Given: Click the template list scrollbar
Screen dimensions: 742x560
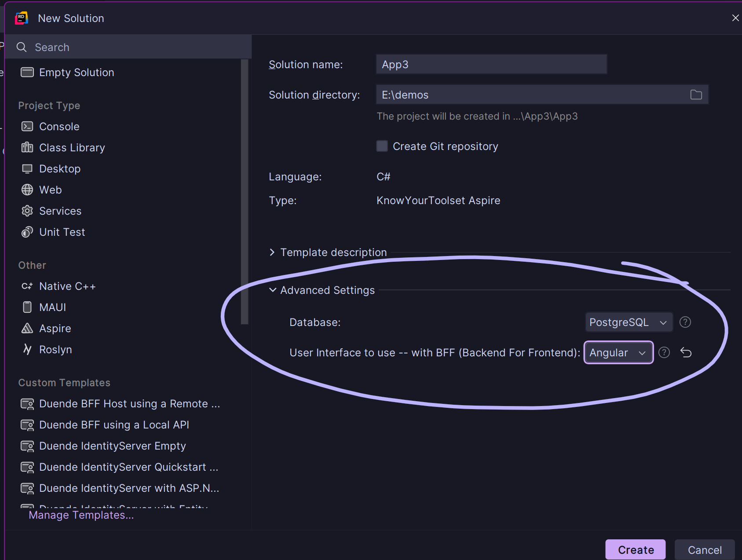Looking at the screenshot, I should [x=245, y=192].
